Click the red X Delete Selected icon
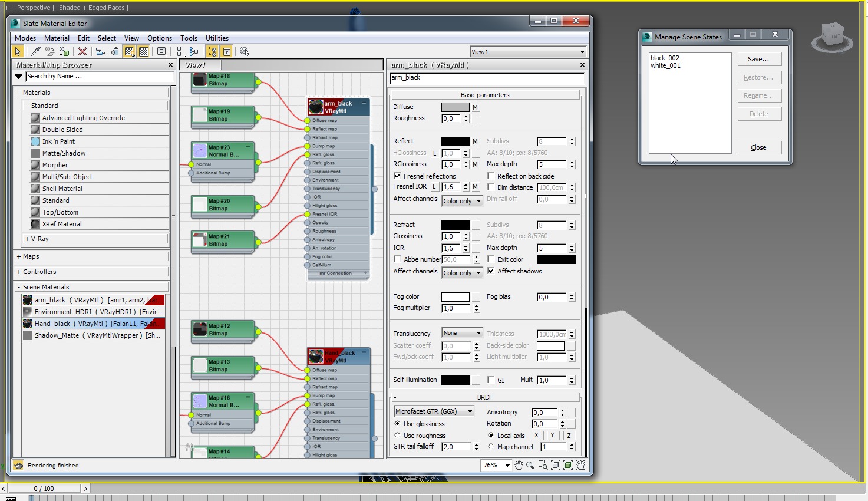The width and height of the screenshot is (868, 501). click(82, 52)
